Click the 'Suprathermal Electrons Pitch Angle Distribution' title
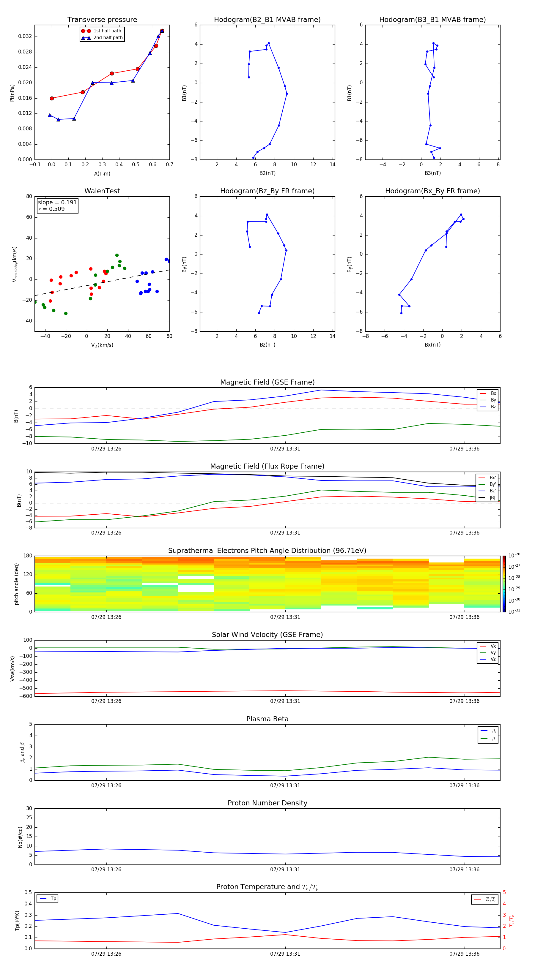Viewport: 535px width, 980px height. click(267, 551)
